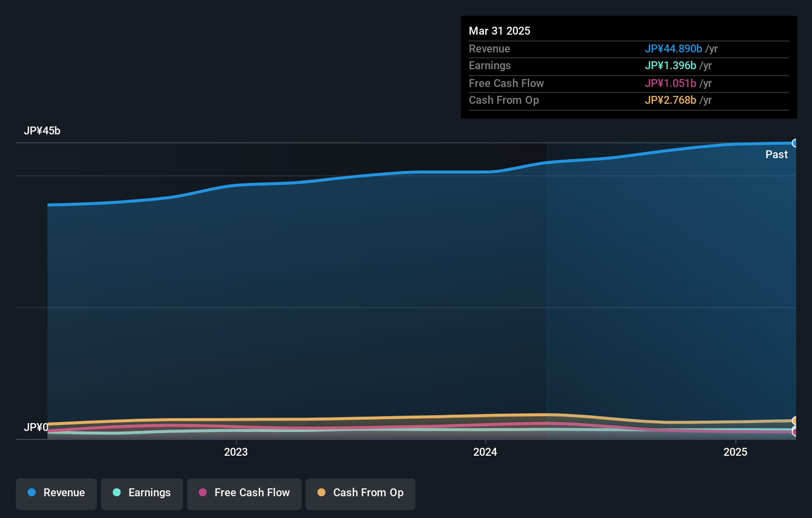The image size is (812, 518).
Task: Click the Cash From Op label in tooltip
Action: [504, 100]
